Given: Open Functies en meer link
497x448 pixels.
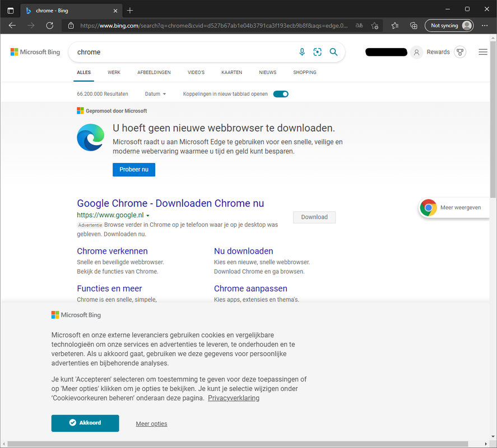Looking at the screenshot, I should pyautogui.click(x=109, y=288).
